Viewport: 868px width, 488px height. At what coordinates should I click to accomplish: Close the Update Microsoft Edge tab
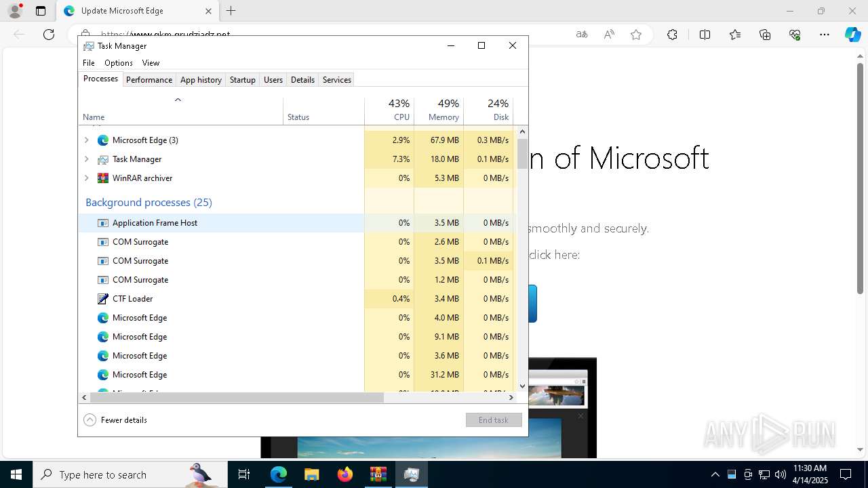[209, 11]
